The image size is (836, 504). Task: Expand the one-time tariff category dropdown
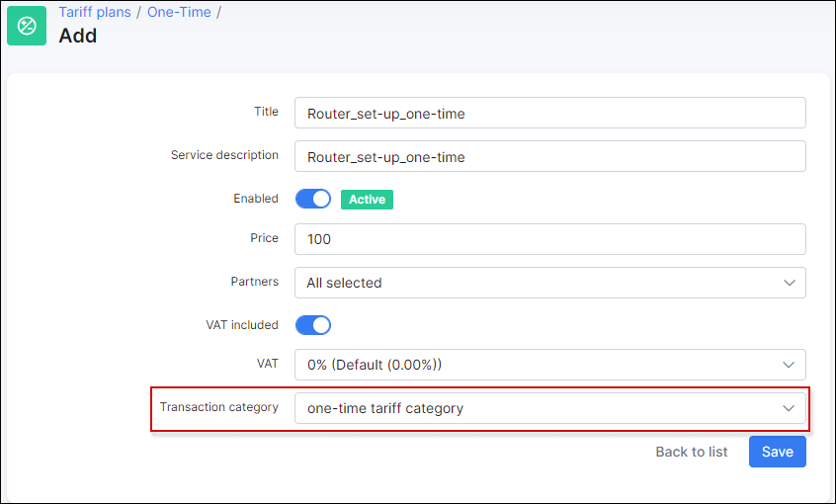(534, 408)
